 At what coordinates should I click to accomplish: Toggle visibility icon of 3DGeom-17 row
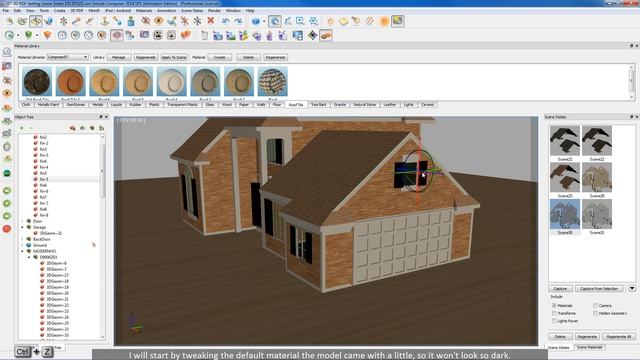point(42,275)
